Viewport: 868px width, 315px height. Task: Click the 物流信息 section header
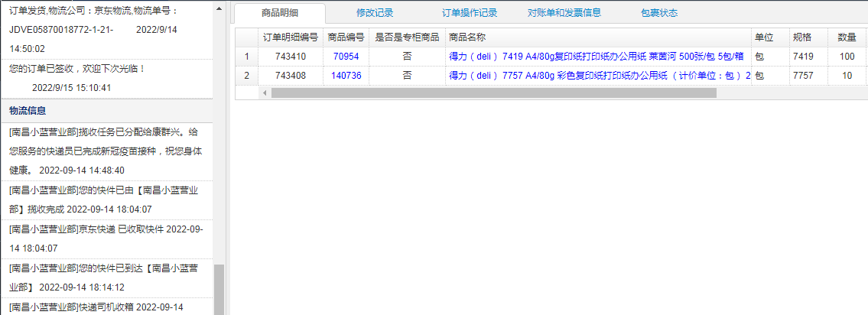(x=107, y=111)
